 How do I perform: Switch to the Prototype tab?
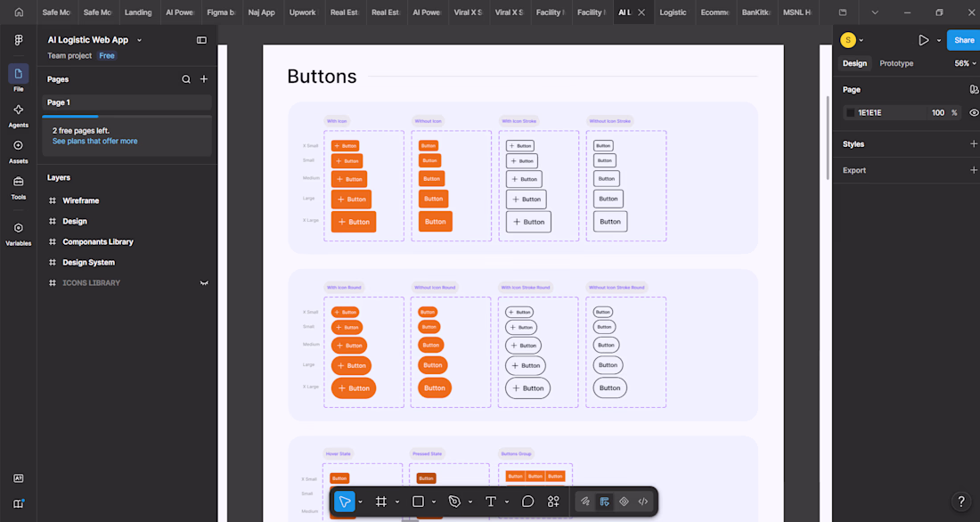(896, 63)
